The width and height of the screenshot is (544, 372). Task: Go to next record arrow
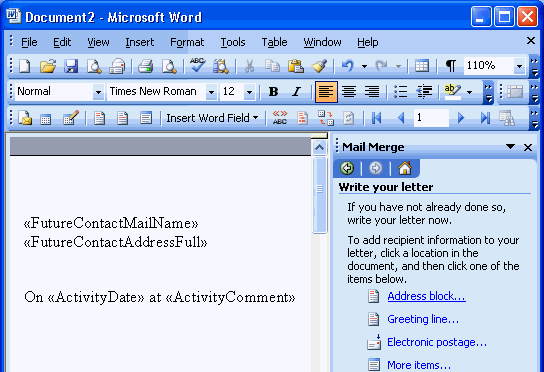[x=461, y=118]
